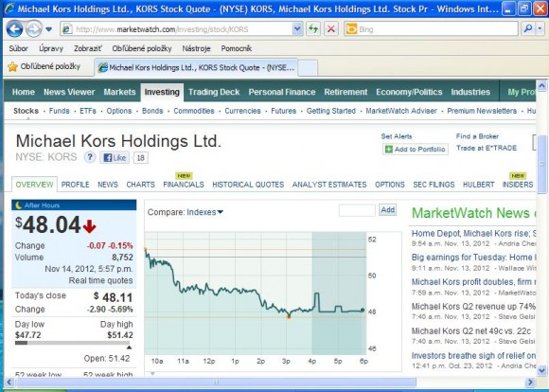Click the Commodities sub-navigation link
The width and height of the screenshot is (549, 392).
pyautogui.click(x=194, y=111)
